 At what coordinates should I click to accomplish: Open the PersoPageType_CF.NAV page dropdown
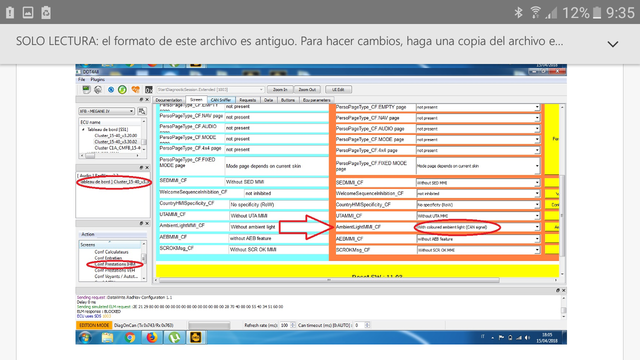478,118
